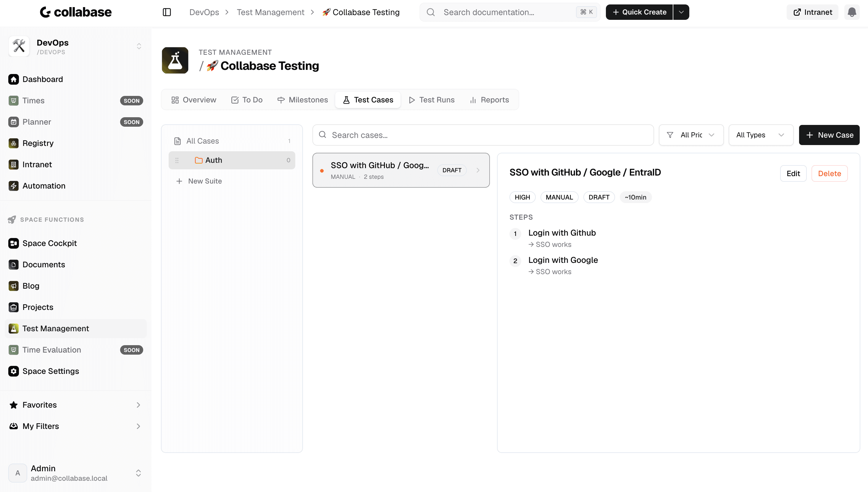Select the All Cases list item
Image resolution: width=868 pixels, height=492 pixels.
pos(232,141)
